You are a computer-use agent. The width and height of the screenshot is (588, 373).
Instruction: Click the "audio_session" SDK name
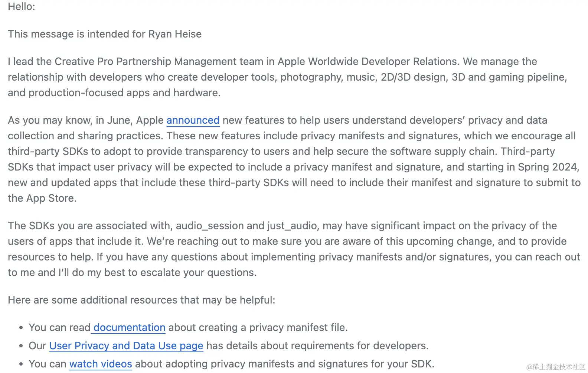[x=210, y=226]
